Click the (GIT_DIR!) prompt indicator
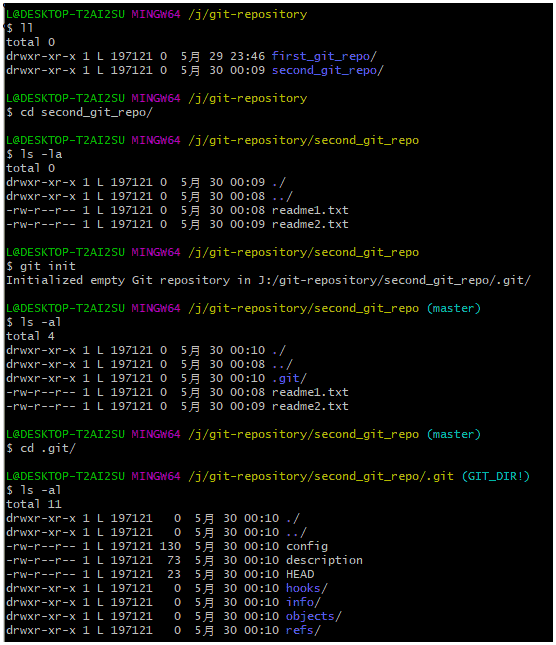The width and height of the screenshot is (556, 645). [495, 476]
